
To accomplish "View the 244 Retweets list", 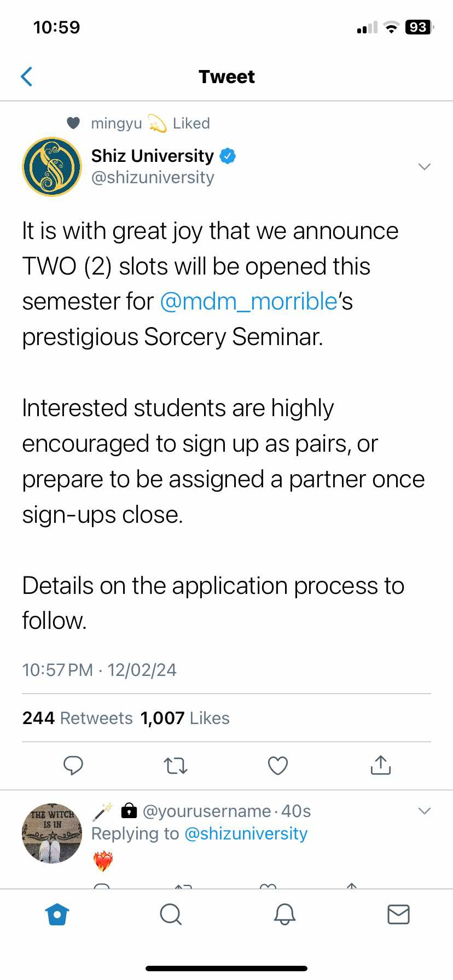I will pyautogui.click(x=78, y=718).
